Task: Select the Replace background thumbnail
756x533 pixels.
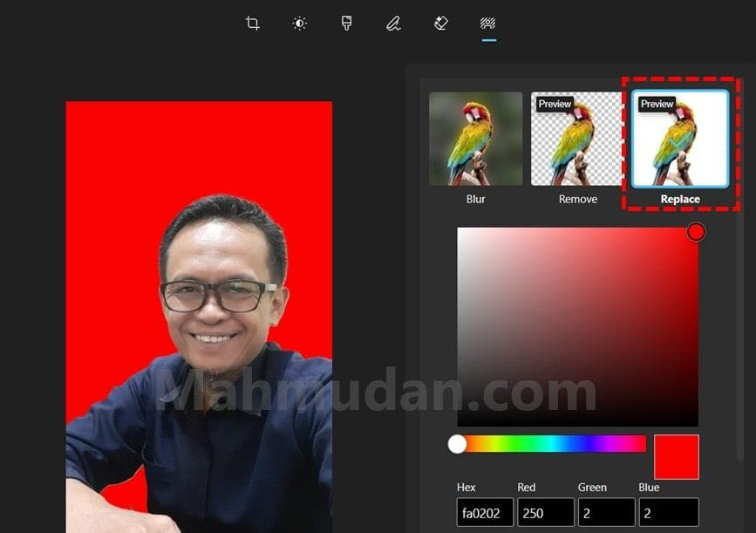Action: (x=680, y=139)
